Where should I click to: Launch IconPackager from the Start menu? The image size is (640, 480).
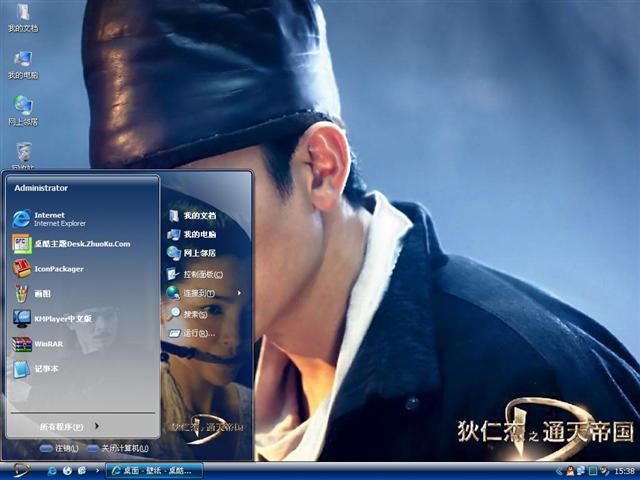[58, 268]
